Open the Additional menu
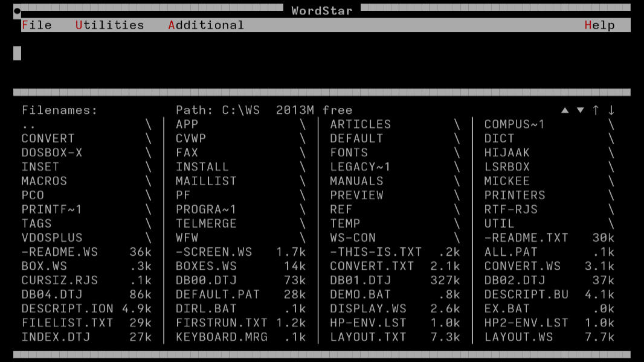 [207, 25]
